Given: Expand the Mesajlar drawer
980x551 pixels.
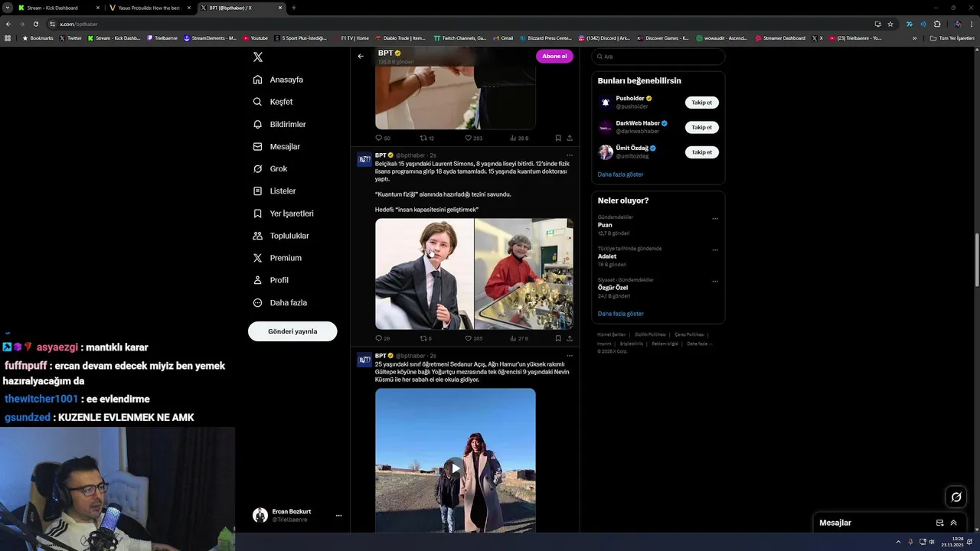Looking at the screenshot, I should point(954,523).
